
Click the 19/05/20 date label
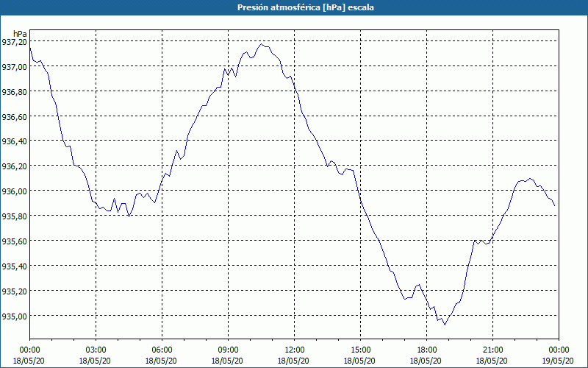coord(559,361)
